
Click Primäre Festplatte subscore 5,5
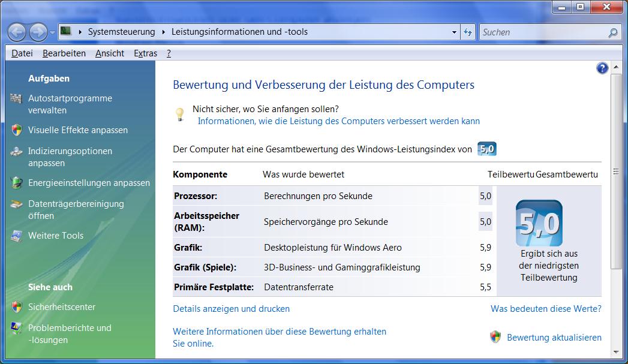coord(485,287)
